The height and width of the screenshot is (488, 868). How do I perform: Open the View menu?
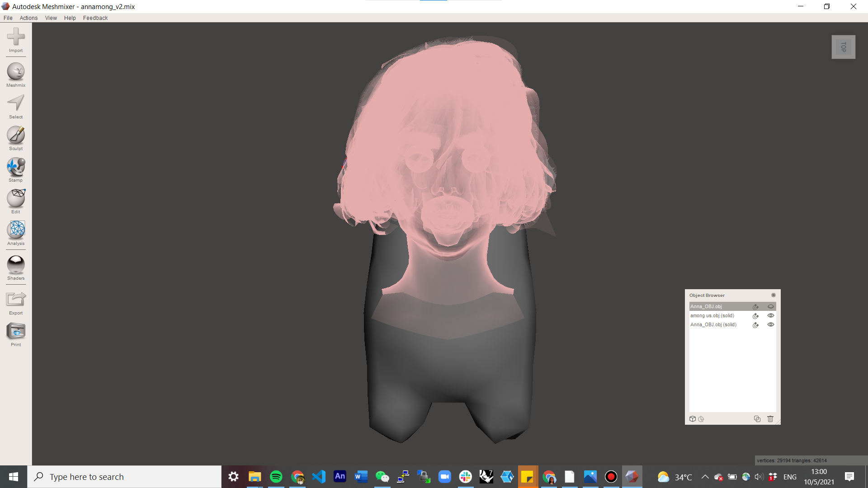pyautogui.click(x=51, y=18)
